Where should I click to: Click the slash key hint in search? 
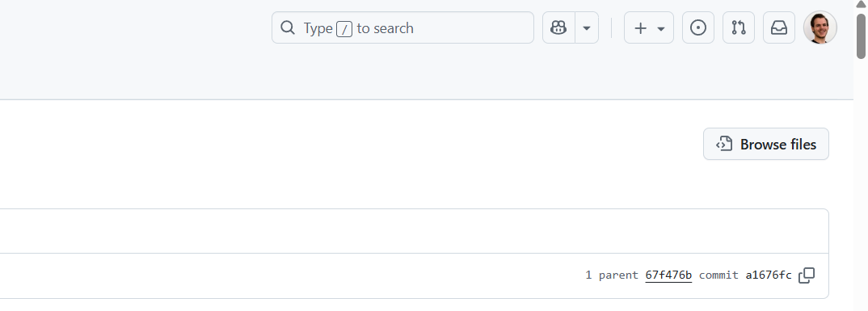343,28
